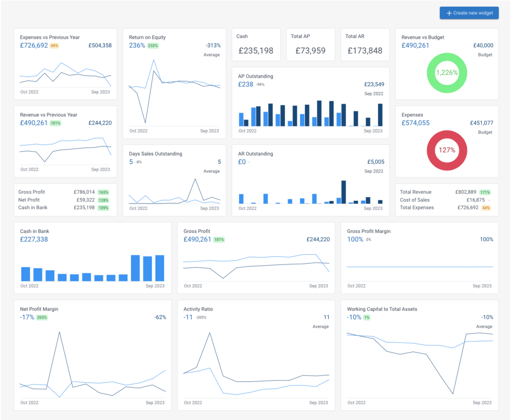Click the 101% badge on Revenue vs Previous Year
Viewport: 510px width, 420px height.
click(56, 123)
